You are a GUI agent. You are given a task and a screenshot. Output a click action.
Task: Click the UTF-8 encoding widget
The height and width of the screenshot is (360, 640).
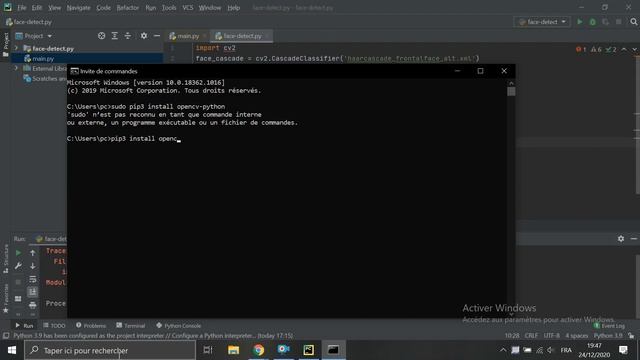pos(551,336)
